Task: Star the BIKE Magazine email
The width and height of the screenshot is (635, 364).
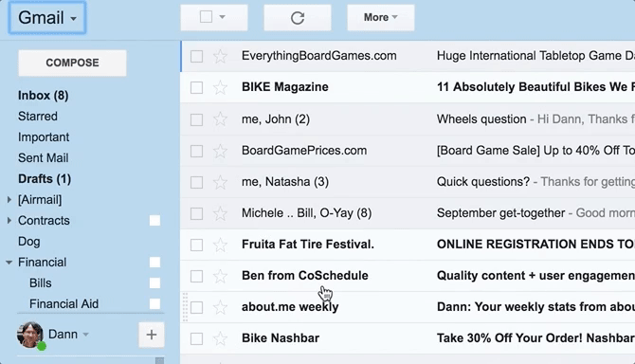Action: pyautogui.click(x=220, y=87)
